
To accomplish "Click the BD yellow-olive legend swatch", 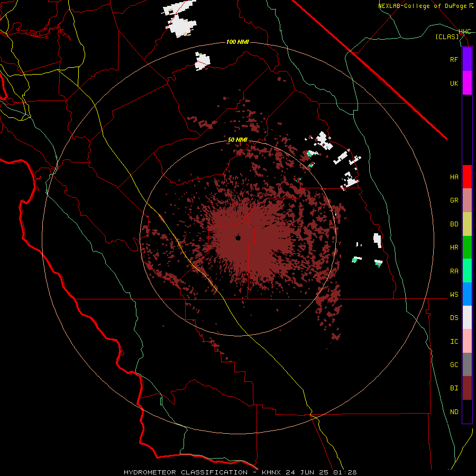I will point(467,224).
